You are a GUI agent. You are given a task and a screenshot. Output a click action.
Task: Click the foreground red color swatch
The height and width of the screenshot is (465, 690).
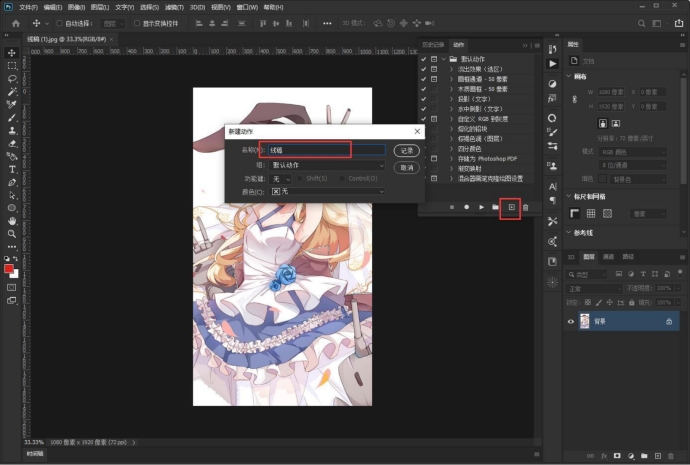tap(8, 268)
